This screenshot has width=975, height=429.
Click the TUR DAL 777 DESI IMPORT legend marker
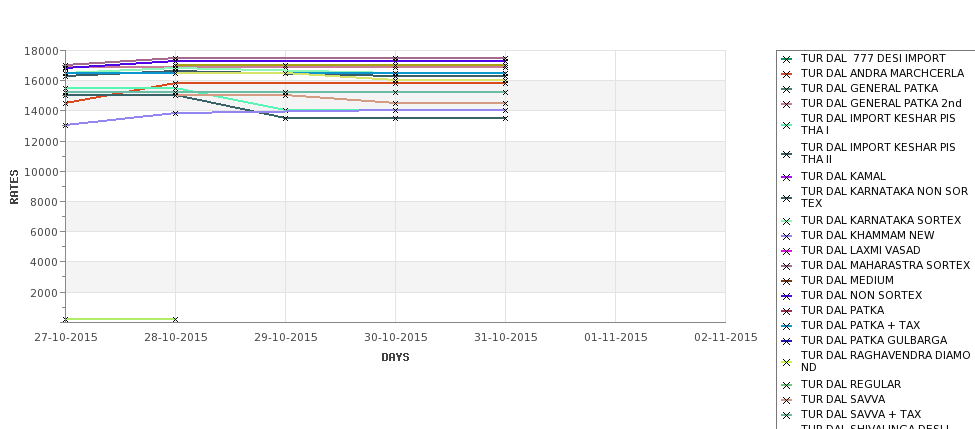(787, 59)
